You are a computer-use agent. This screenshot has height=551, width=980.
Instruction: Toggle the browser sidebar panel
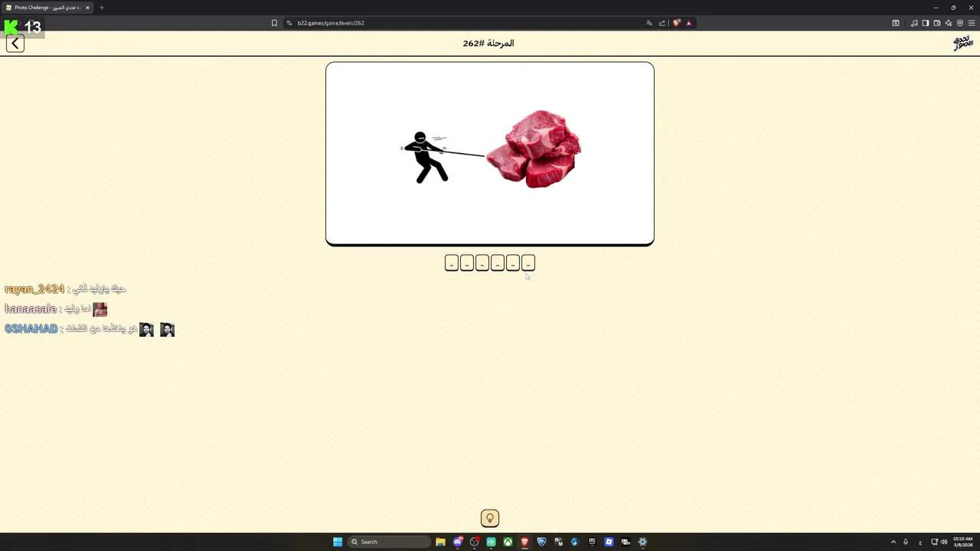pos(925,23)
